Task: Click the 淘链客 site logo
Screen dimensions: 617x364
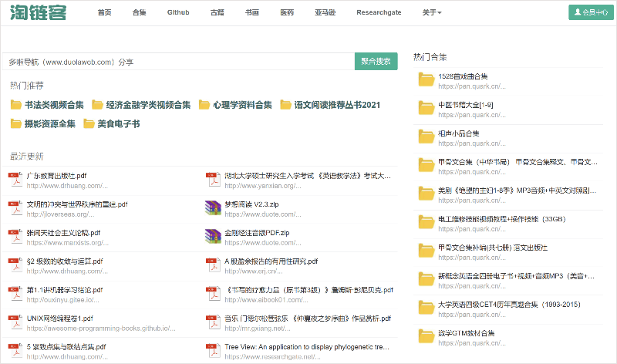Action: point(38,12)
